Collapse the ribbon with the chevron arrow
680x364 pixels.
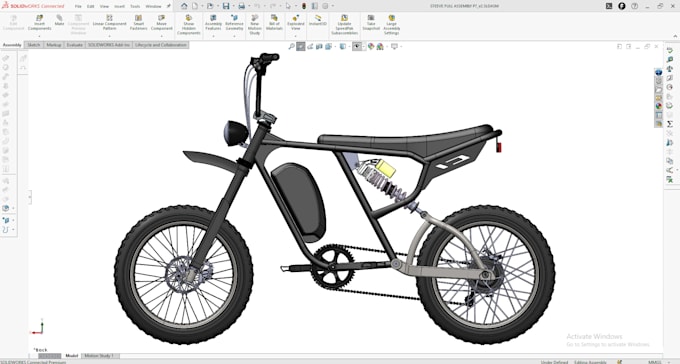click(x=675, y=36)
